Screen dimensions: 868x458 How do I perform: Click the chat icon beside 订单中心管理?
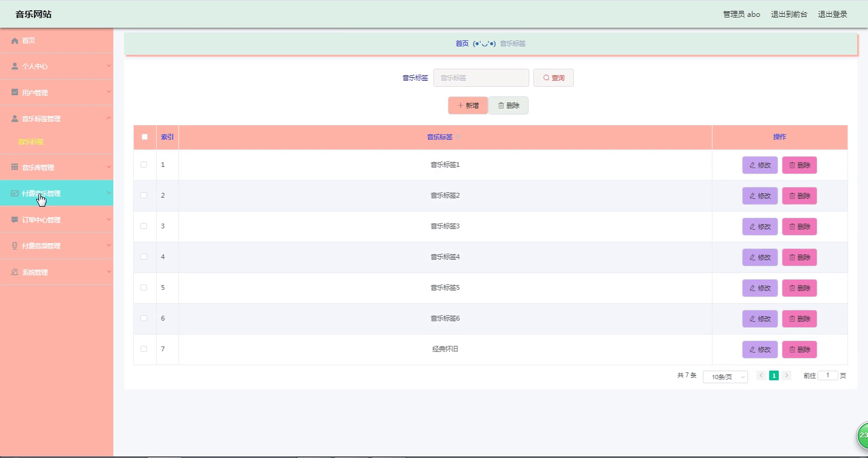(x=15, y=220)
